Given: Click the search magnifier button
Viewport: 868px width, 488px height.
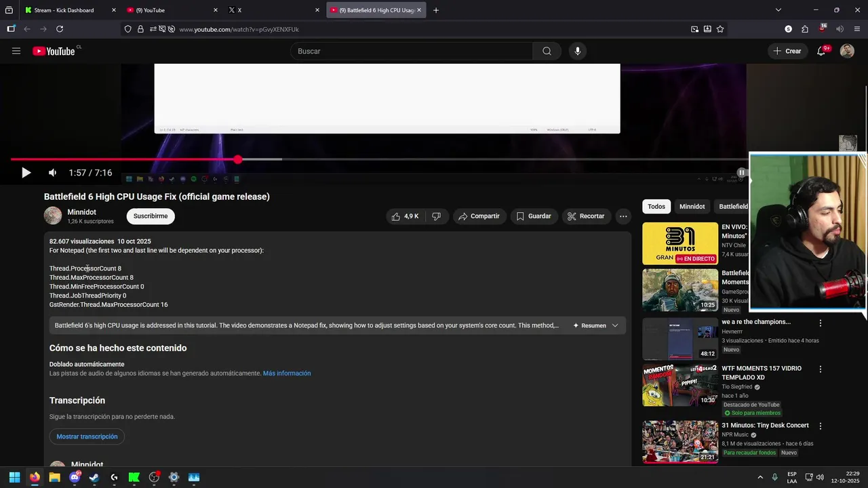Looking at the screenshot, I should (x=547, y=51).
